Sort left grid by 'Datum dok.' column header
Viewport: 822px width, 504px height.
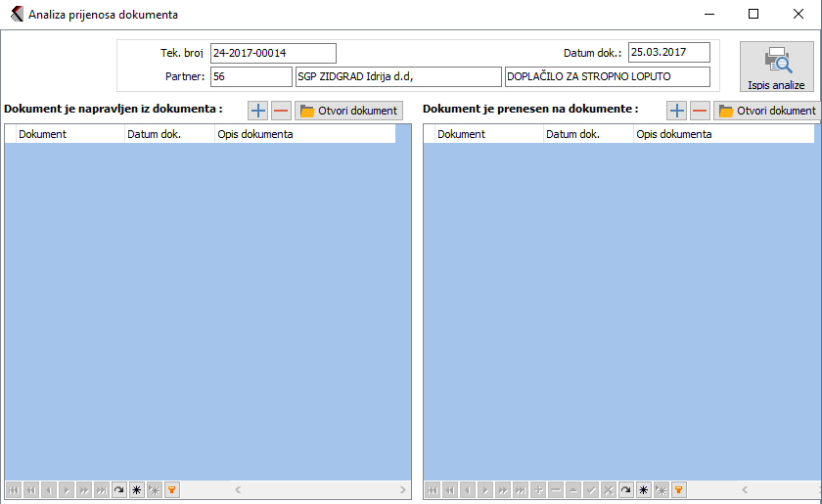(168, 134)
